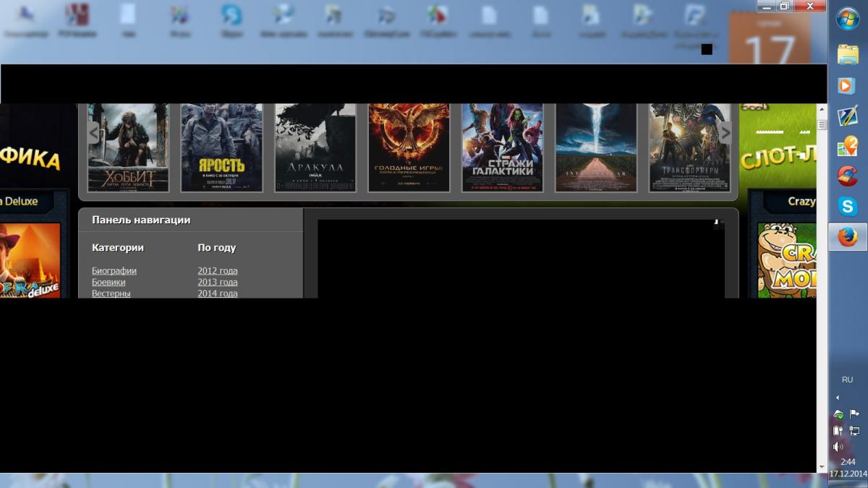The height and width of the screenshot is (488, 868).
Task: Open the Боевики category link
Action: [109, 282]
